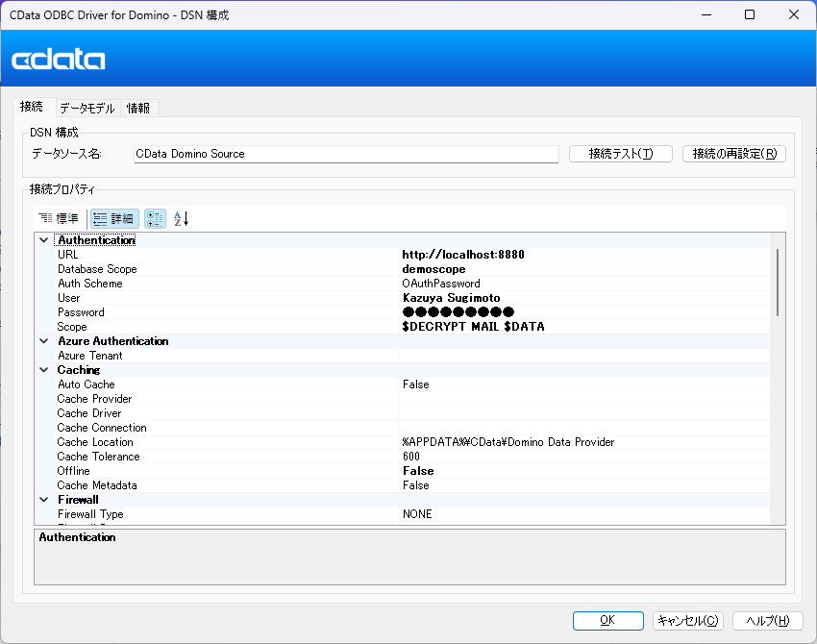Image resolution: width=817 pixels, height=644 pixels.
Task: Select the Database Scope property name
Action: coord(97,269)
